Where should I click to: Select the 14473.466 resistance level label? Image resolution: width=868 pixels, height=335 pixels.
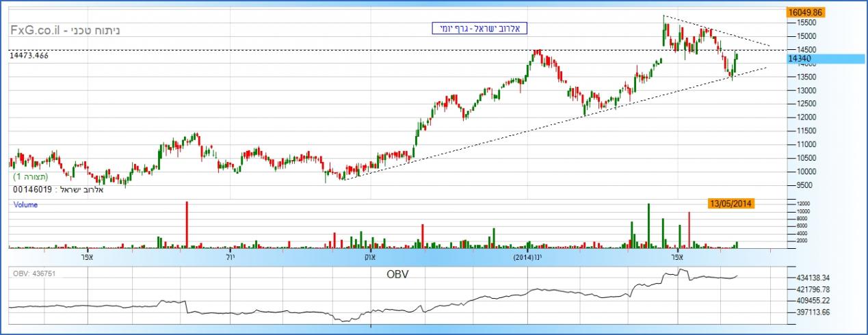tap(29, 55)
